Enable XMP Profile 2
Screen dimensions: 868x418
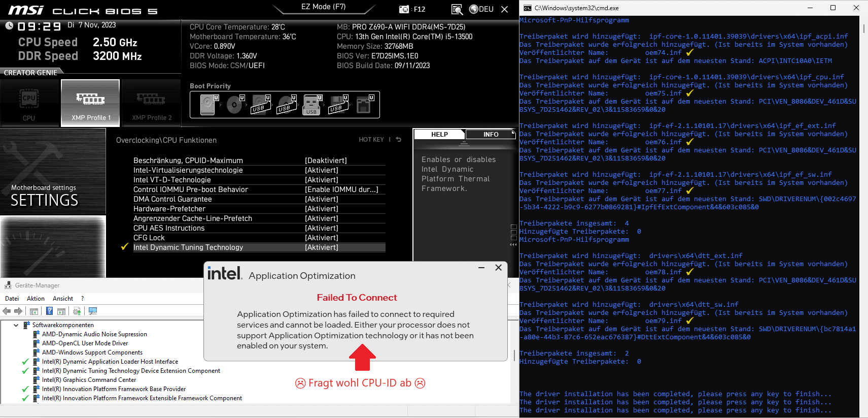(152, 103)
